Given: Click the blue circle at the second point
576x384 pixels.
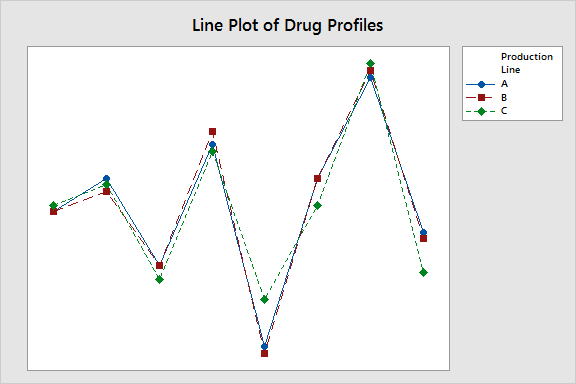Looking at the screenshot, I should pyautogui.click(x=107, y=179).
